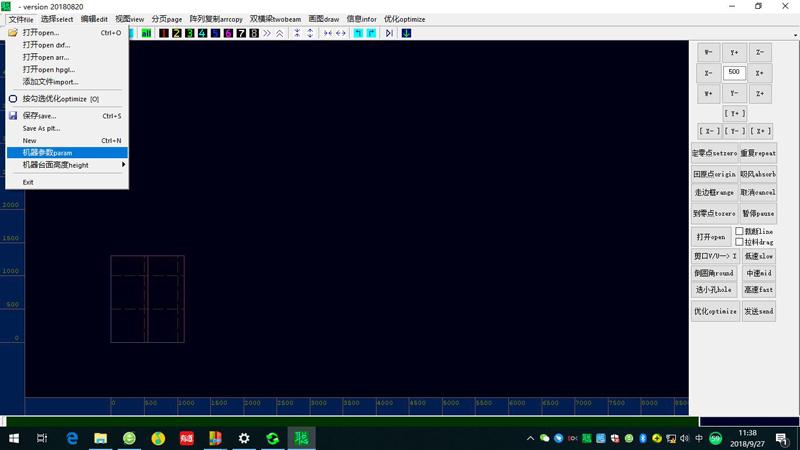800x450 pixels.
Task: Choose New from the File menu
Action: pos(67,140)
